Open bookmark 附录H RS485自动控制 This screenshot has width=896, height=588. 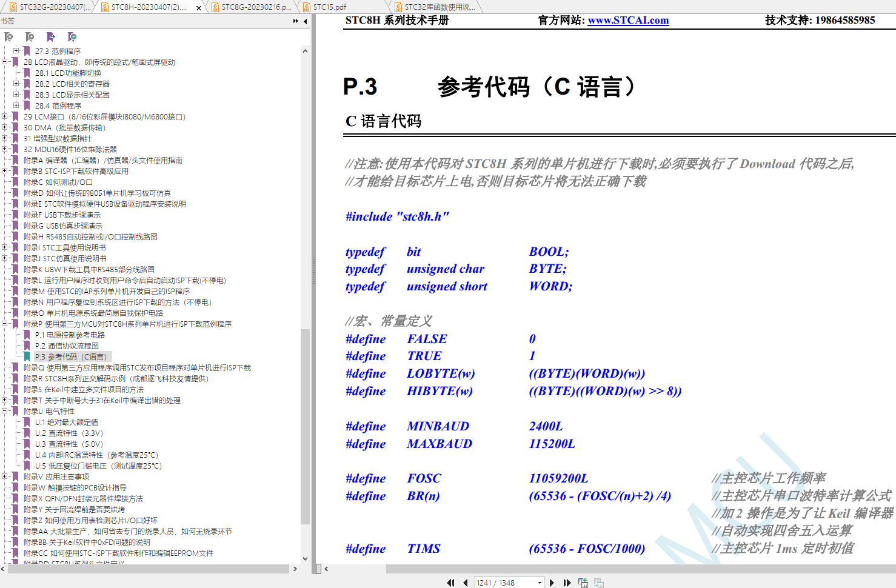pos(90,236)
